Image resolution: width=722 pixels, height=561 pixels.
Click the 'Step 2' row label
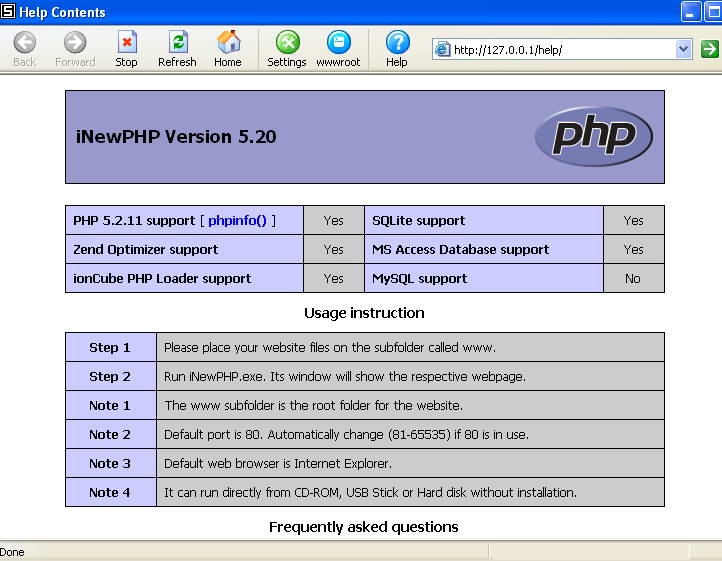pyautogui.click(x=110, y=376)
